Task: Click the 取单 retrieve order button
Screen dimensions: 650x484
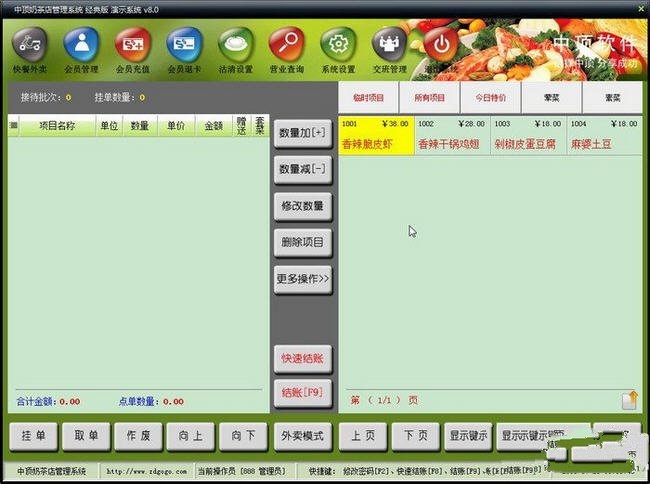Action: pyautogui.click(x=86, y=436)
